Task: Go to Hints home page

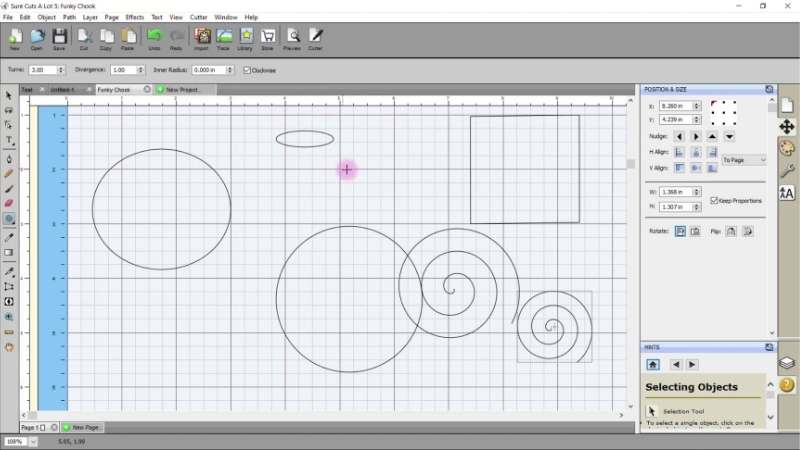Action: coord(653,364)
